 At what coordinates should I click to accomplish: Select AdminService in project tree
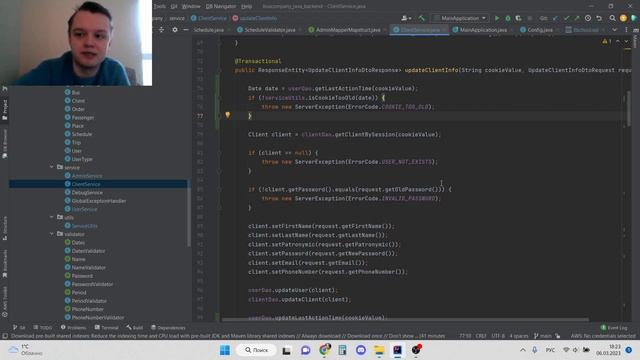click(x=83, y=176)
